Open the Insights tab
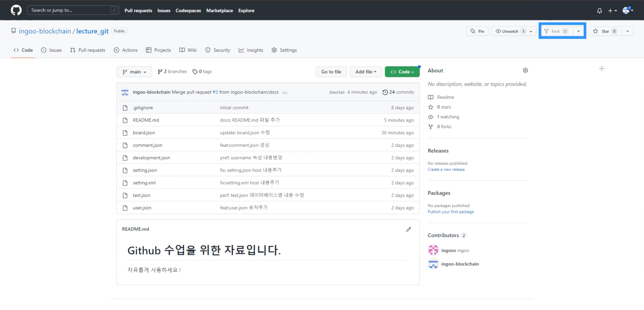Screen dimensions: 644x310 click(251, 50)
